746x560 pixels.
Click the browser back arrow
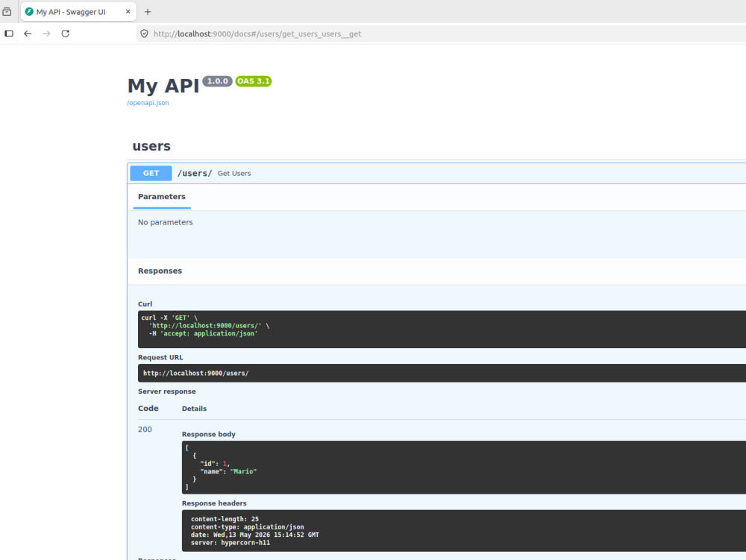(x=28, y=34)
